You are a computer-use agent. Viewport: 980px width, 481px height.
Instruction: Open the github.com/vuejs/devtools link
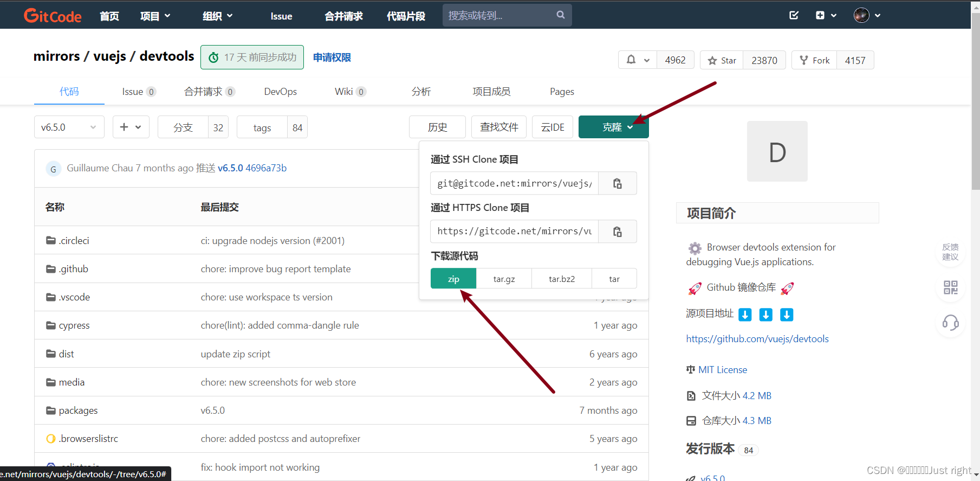tap(757, 339)
